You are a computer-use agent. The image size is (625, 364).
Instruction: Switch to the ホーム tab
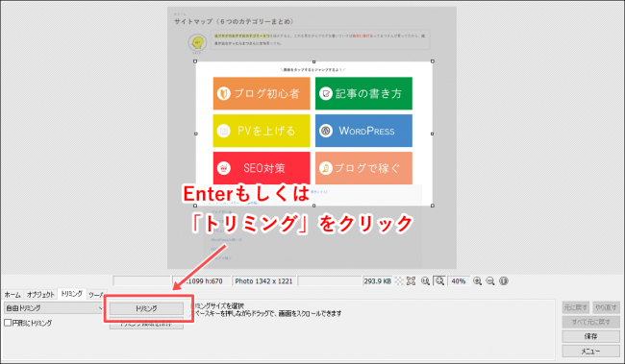click(12, 295)
